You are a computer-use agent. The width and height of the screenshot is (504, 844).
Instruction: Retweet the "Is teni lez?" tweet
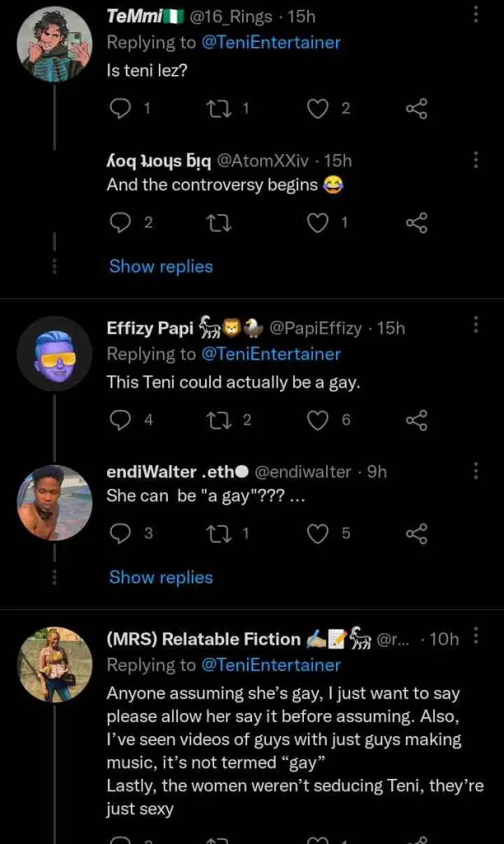pyautogui.click(x=220, y=108)
